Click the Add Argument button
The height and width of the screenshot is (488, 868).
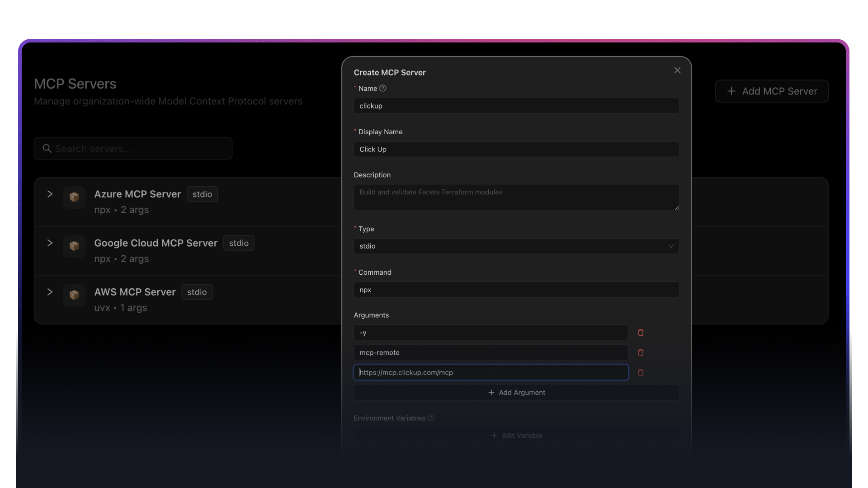(x=516, y=392)
